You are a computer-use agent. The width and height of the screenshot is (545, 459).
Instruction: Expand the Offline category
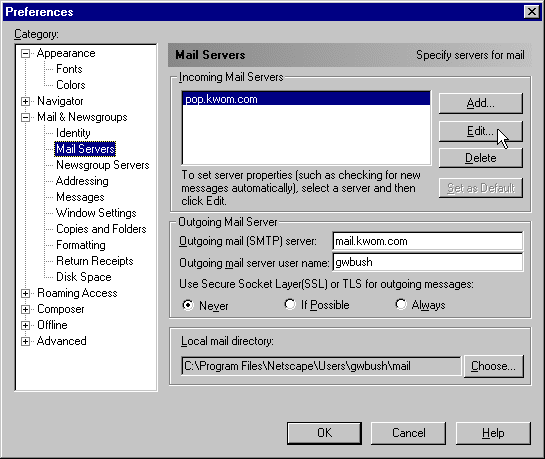[25, 326]
